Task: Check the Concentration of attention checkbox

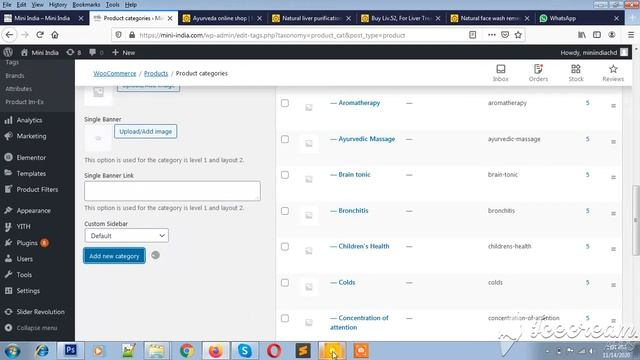Action: tap(285, 318)
